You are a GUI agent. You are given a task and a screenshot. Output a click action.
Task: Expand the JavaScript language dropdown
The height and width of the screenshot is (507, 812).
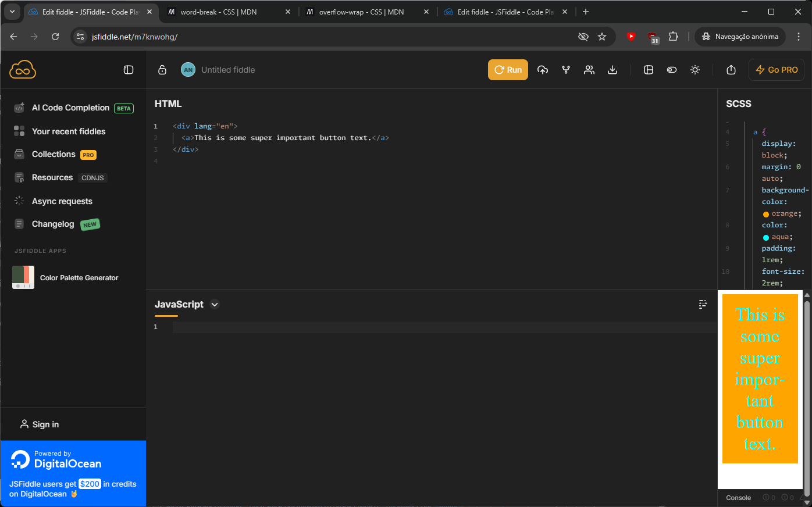tap(215, 304)
